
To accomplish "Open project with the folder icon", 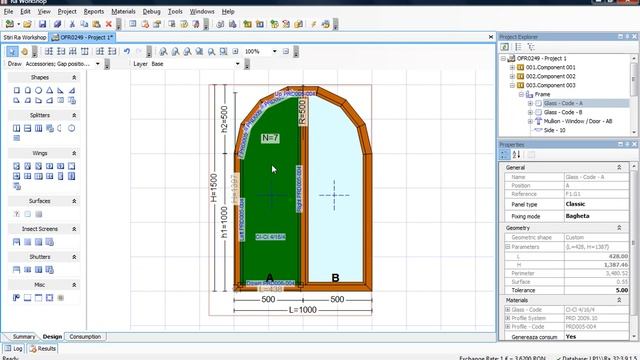I will tap(27, 24).
